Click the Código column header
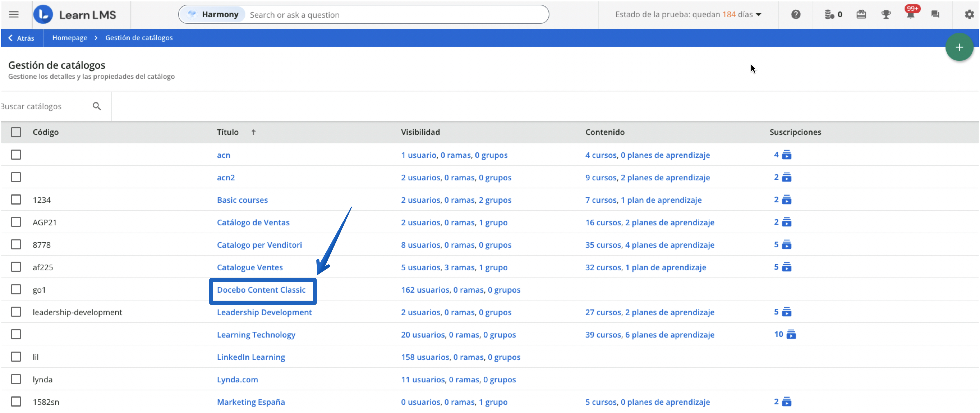Viewport: 980px width, 413px height. (x=46, y=132)
